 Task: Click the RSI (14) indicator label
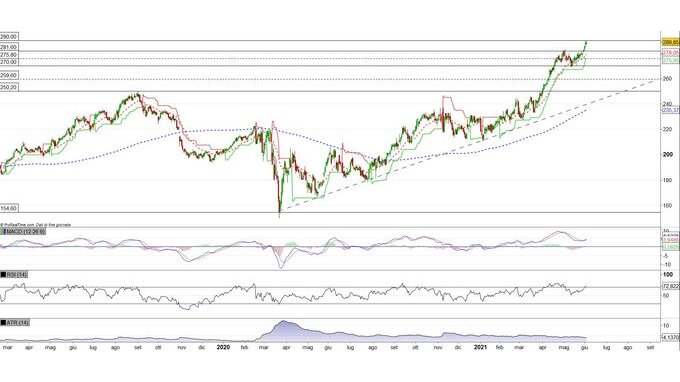pos(16,275)
